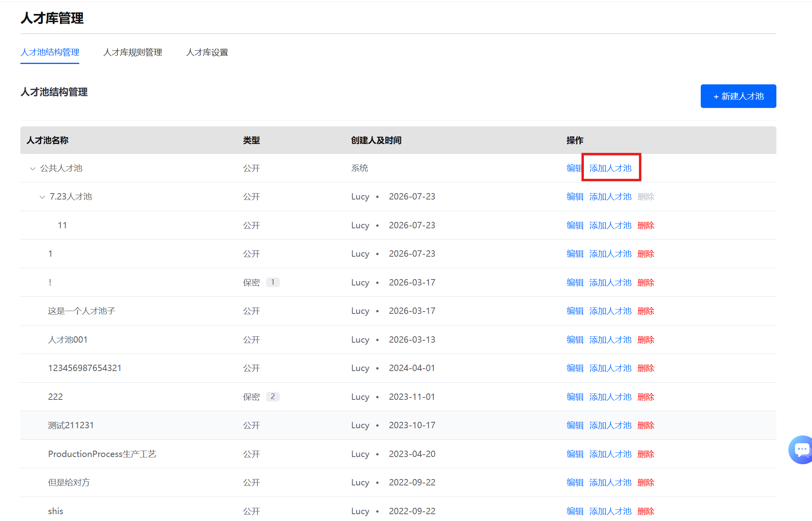Select the 这是一个人才池子 name text
Screen dimensions: 812x521
pos(82,311)
